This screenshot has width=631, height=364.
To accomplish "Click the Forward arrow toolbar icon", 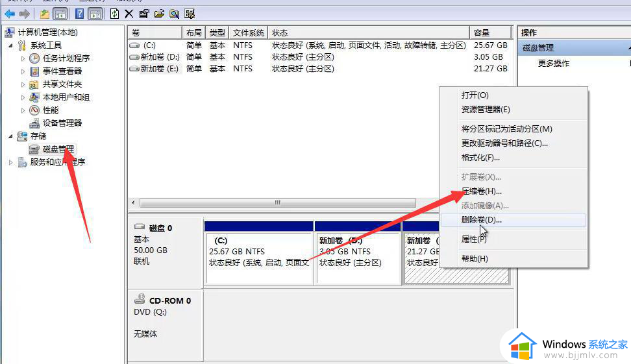I will [25, 14].
